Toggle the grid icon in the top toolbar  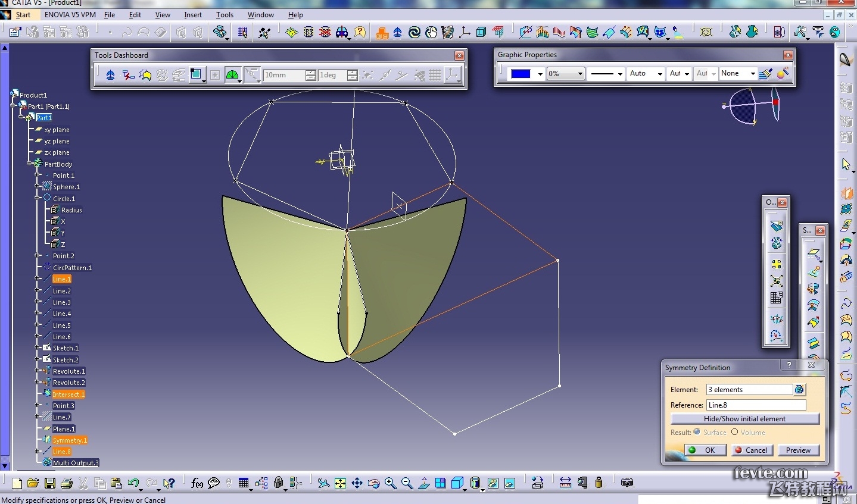point(242,32)
